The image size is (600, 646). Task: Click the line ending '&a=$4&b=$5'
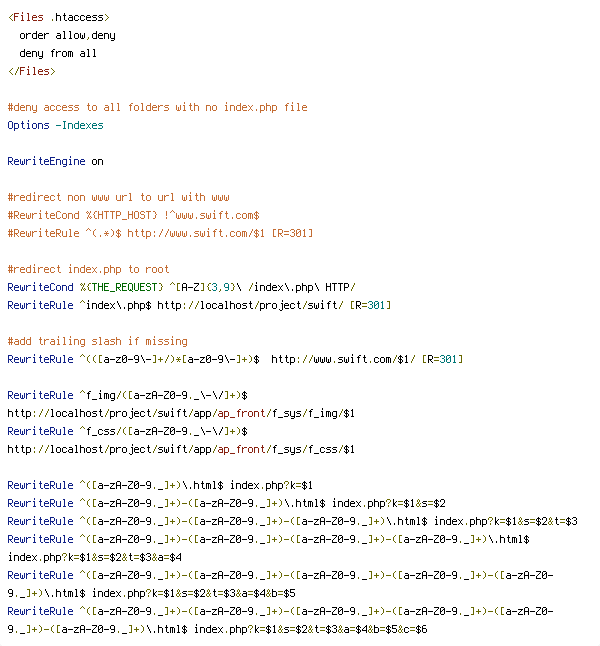tap(151, 593)
